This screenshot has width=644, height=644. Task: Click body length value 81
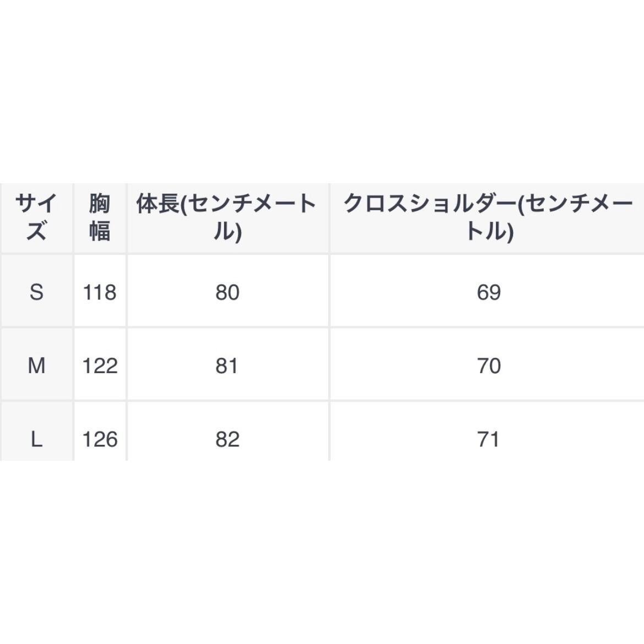pyautogui.click(x=227, y=365)
